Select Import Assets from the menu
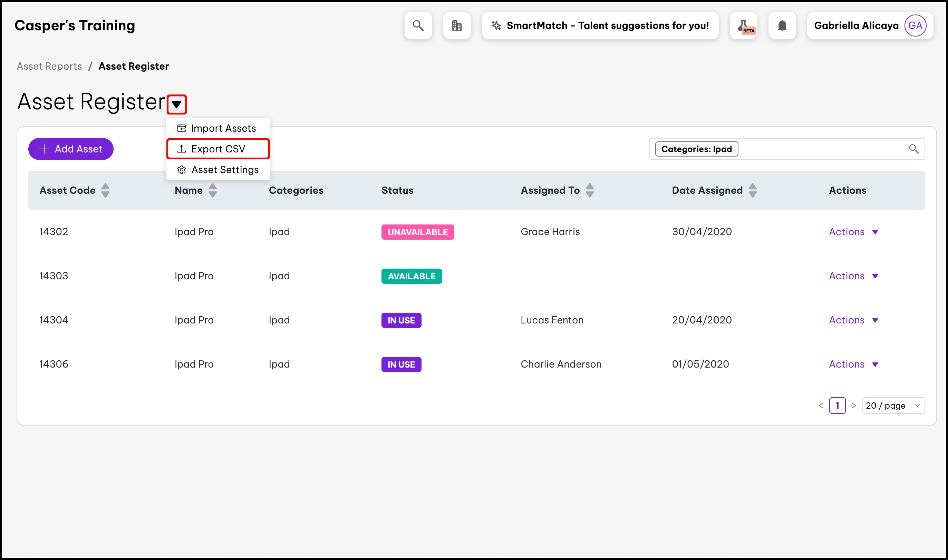The image size is (948, 560). (218, 128)
